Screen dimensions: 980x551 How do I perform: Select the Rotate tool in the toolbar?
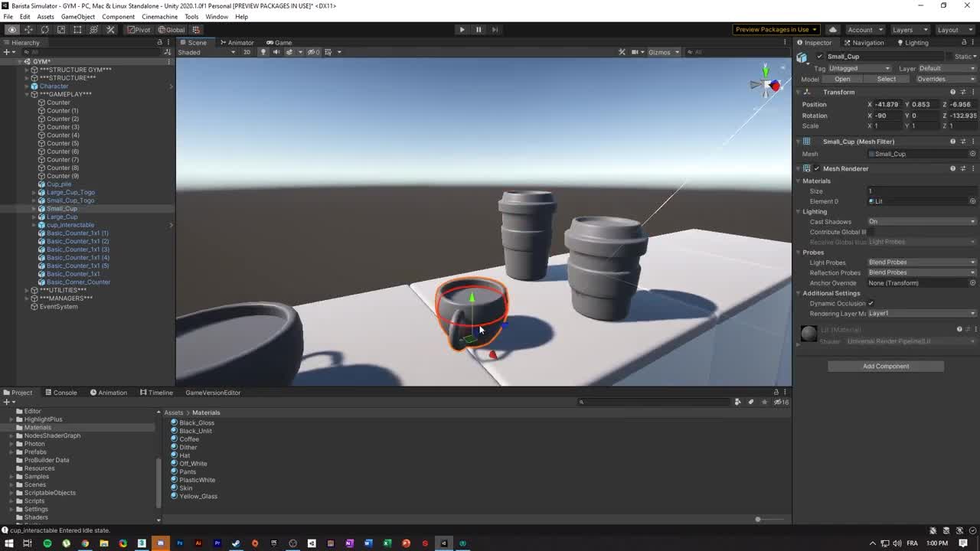point(44,30)
